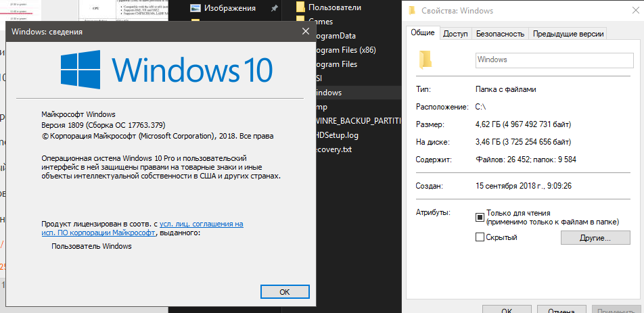
Task: Click OK in the Windows info dialog
Action: click(285, 291)
